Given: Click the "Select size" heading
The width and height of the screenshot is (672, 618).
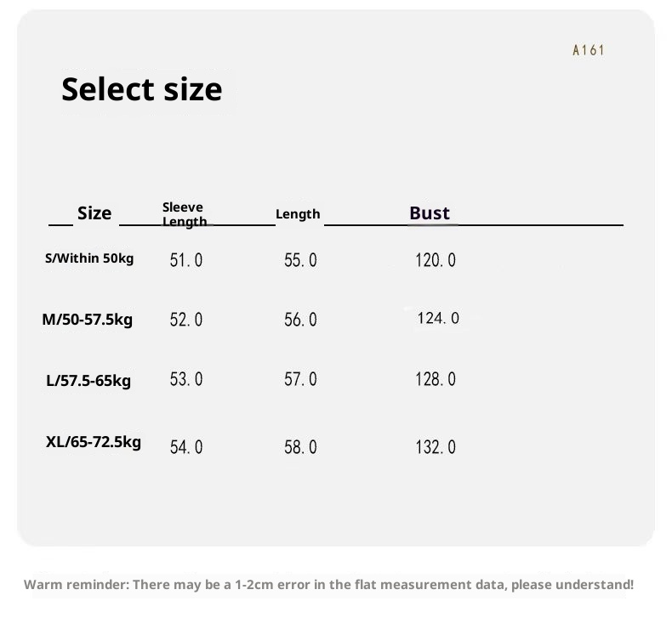Looking at the screenshot, I should click(x=141, y=89).
